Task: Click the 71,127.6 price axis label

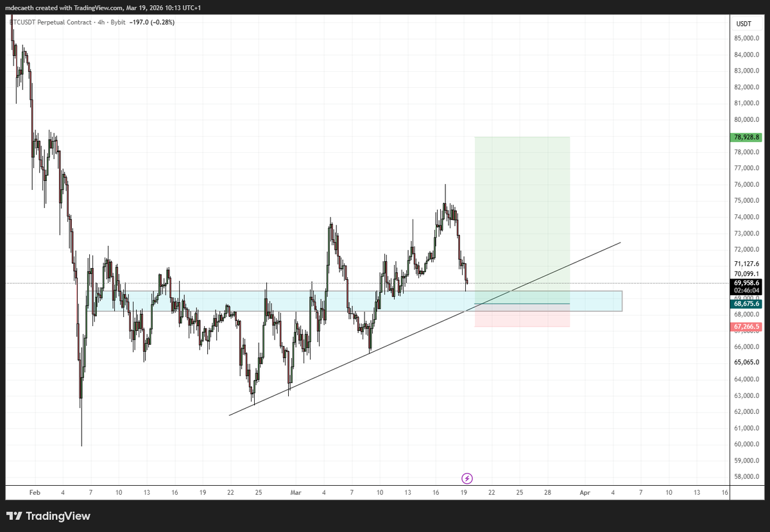Action: point(746,264)
